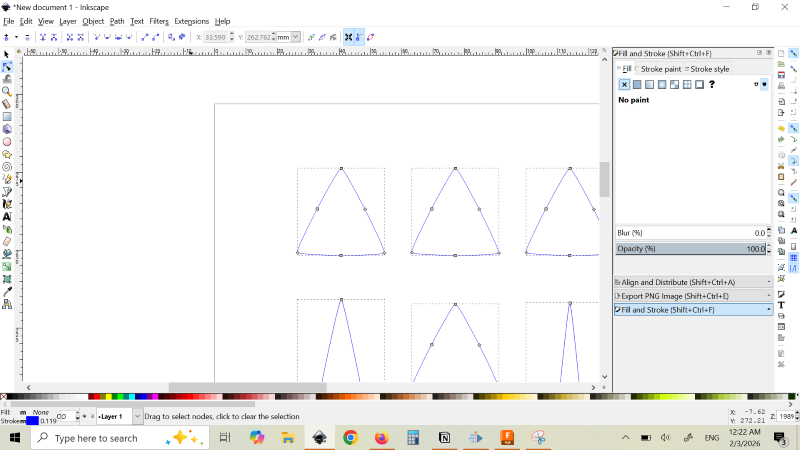Viewport: 800px width, 450px height.
Task: Expand Align and Distribute panel
Action: [x=693, y=282]
